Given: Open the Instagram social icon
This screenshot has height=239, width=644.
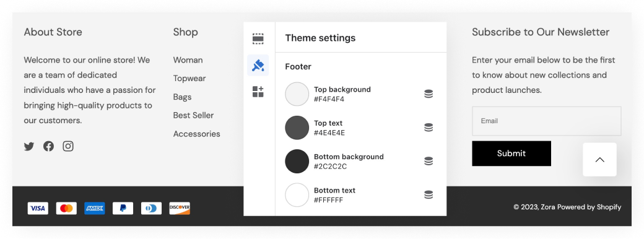Looking at the screenshot, I should [x=68, y=146].
